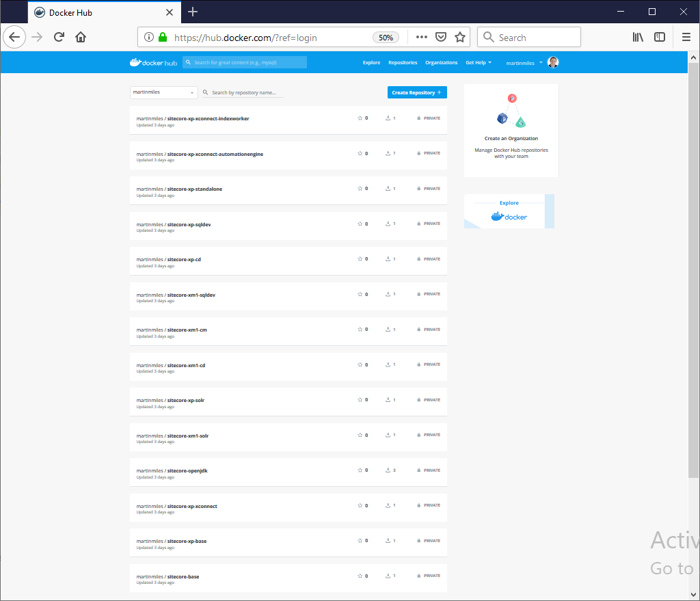
Task: Open Firefox library icon
Action: (638, 38)
